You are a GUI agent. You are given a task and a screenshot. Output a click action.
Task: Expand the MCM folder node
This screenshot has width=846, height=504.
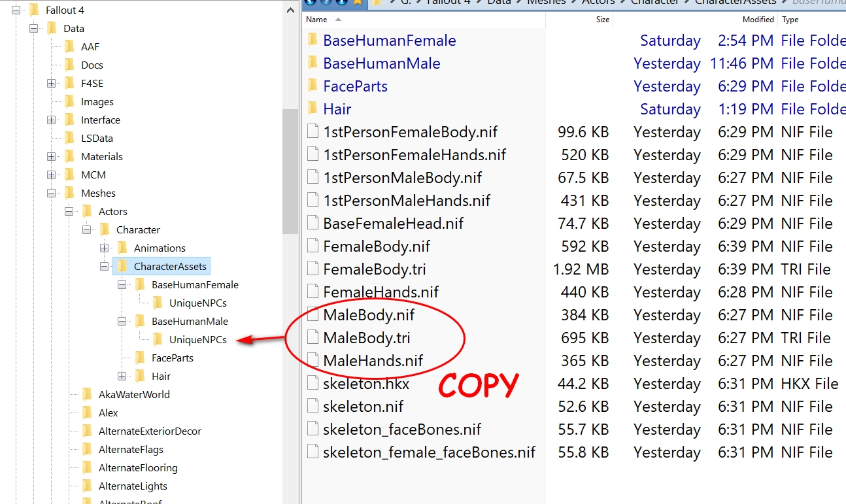(x=51, y=175)
